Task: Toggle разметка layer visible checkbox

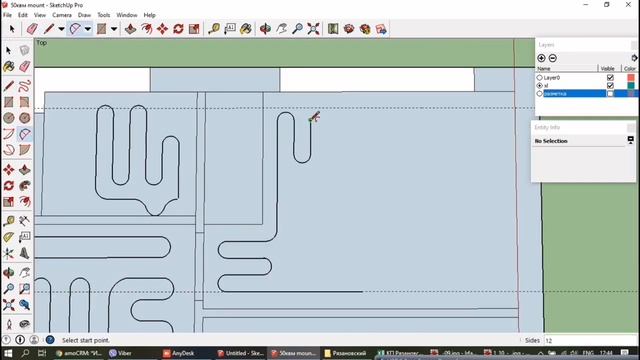Action: pos(610,94)
